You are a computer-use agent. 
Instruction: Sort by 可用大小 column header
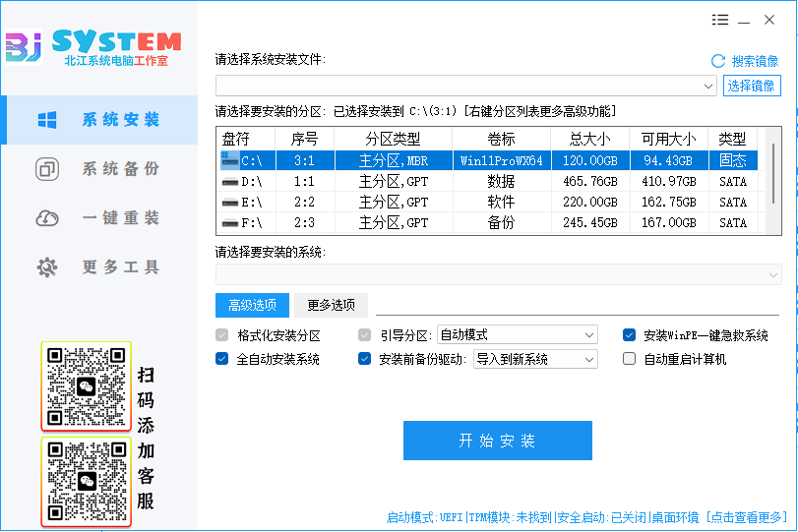pos(669,139)
